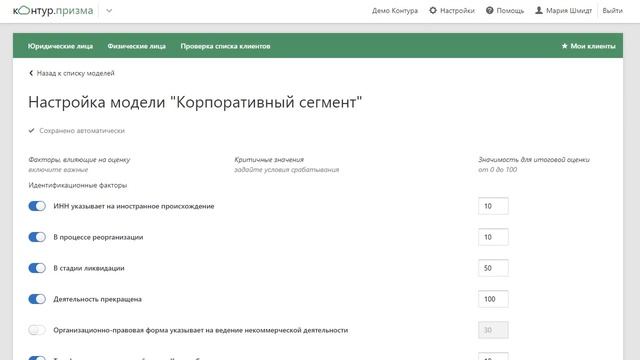Open the Проверка списка клиентов tab
The image size is (640, 360).
tap(225, 46)
